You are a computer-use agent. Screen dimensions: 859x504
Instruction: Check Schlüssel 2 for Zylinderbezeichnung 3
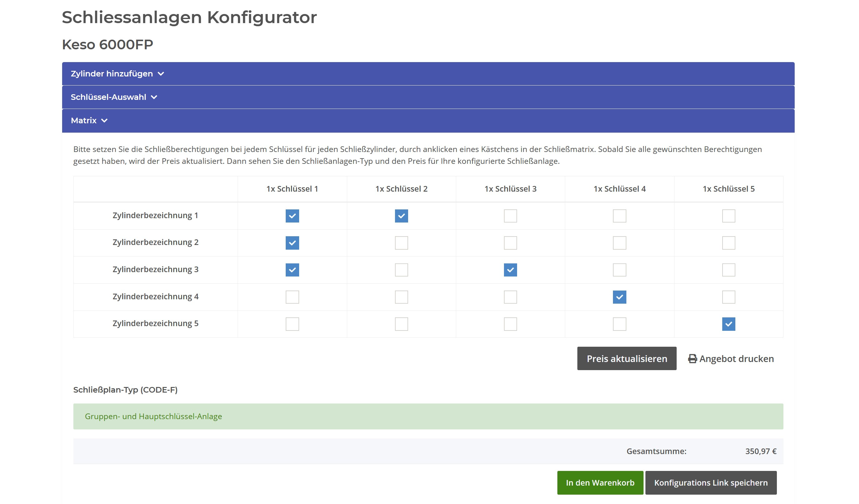[401, 270]
